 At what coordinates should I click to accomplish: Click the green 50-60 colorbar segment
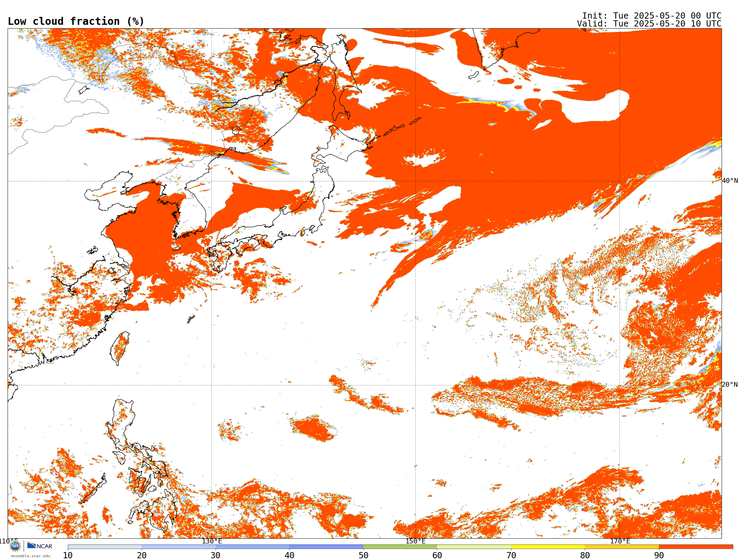pyautogui.click(x=400, y=547)
